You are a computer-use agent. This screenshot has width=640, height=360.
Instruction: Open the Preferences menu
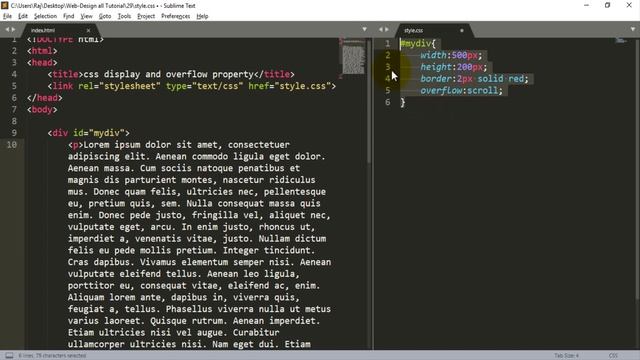click(x=176, y=16)
